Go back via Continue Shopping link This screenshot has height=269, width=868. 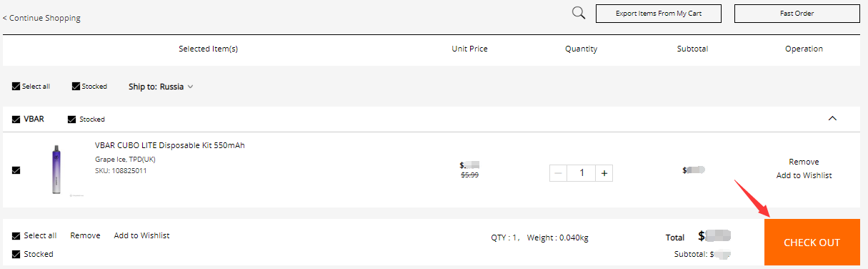tap(41, 18)
